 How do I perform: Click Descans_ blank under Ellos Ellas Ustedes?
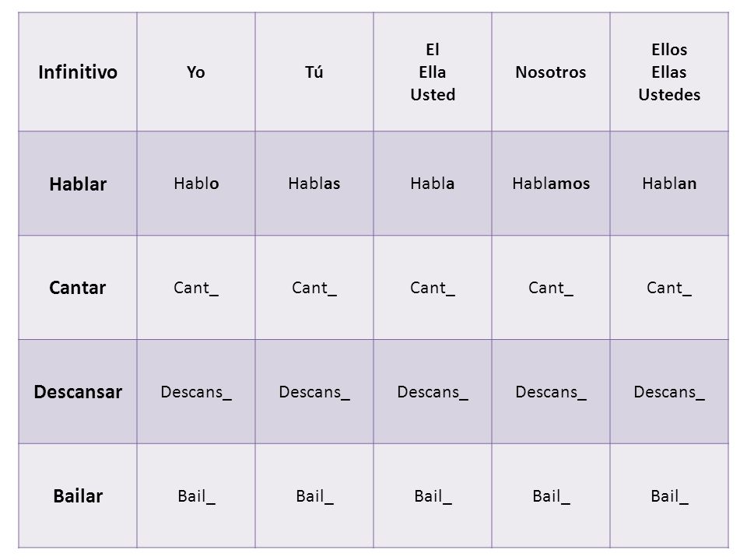coord(669,391)
